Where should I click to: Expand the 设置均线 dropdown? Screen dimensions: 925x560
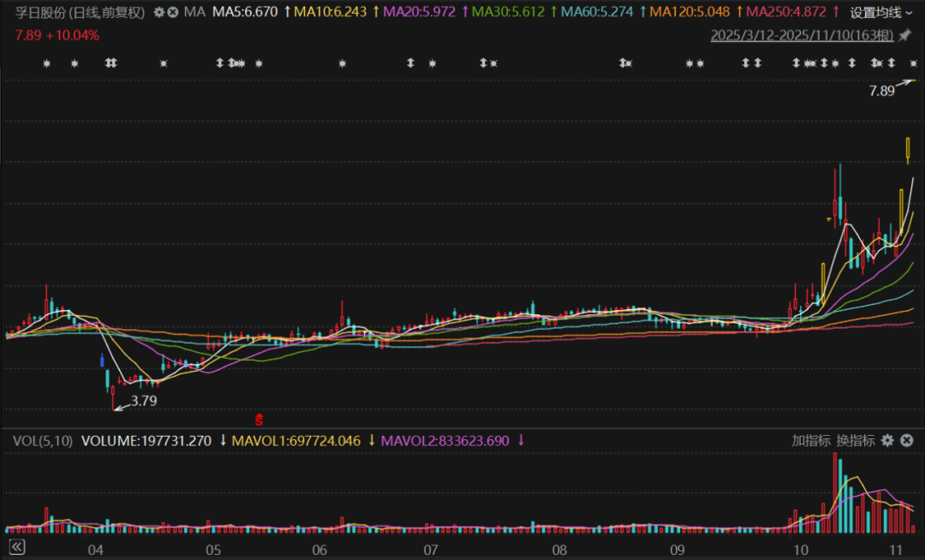(x=880, y=12)
